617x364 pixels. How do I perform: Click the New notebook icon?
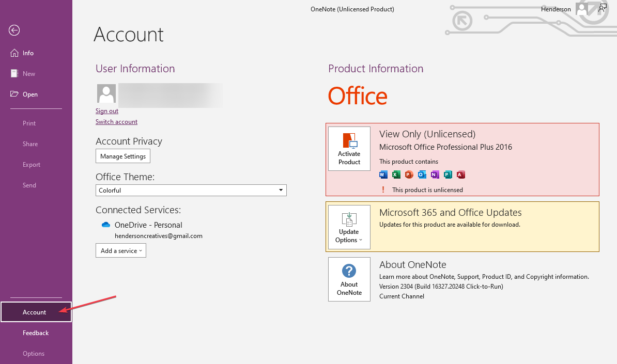coord(14,73)
